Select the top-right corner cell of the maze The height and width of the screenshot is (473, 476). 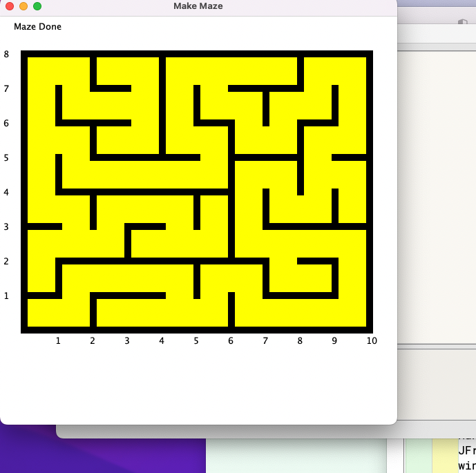[352, 71]
